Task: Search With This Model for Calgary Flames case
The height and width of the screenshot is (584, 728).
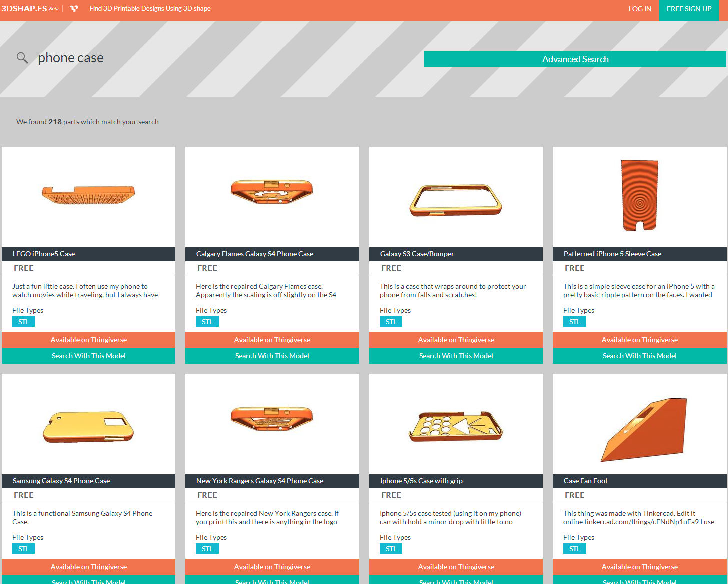Action: tap(272, 356)
